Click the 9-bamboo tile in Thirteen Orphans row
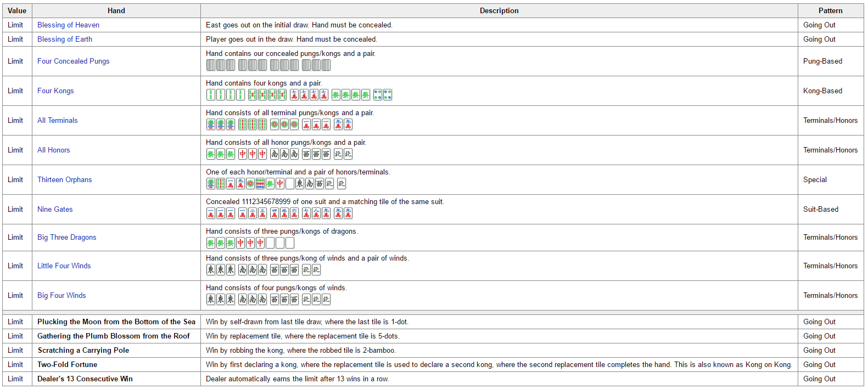 [x=221, y=184]
